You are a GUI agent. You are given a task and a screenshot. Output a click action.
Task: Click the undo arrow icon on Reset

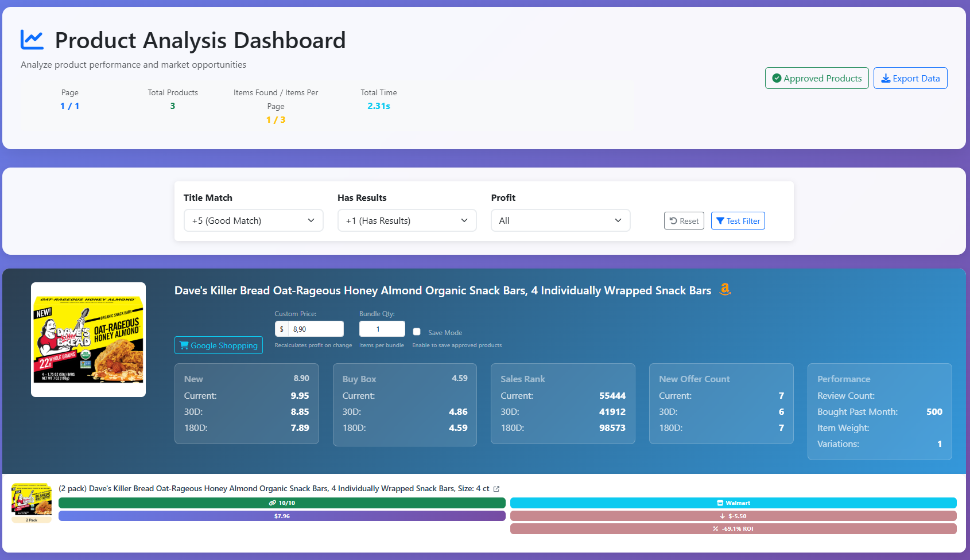click(673, 220)
